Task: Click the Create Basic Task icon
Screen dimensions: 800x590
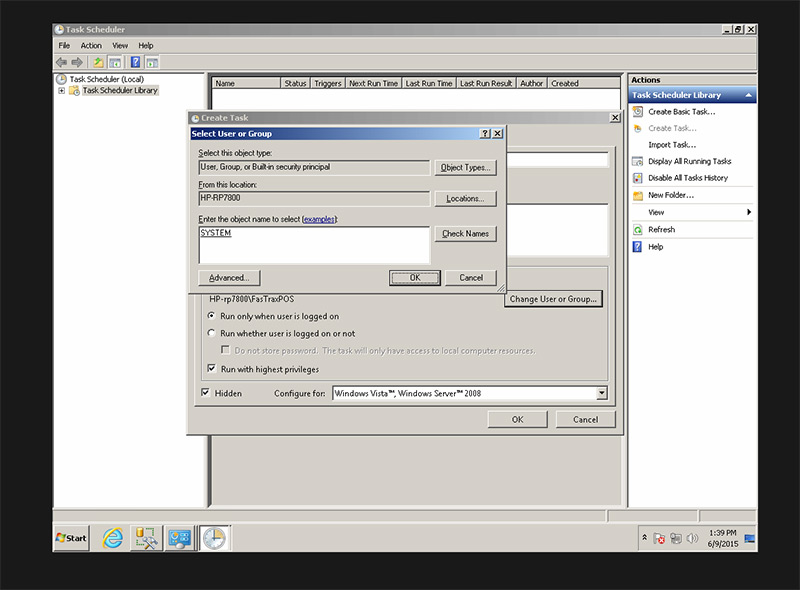Action: 638,111
